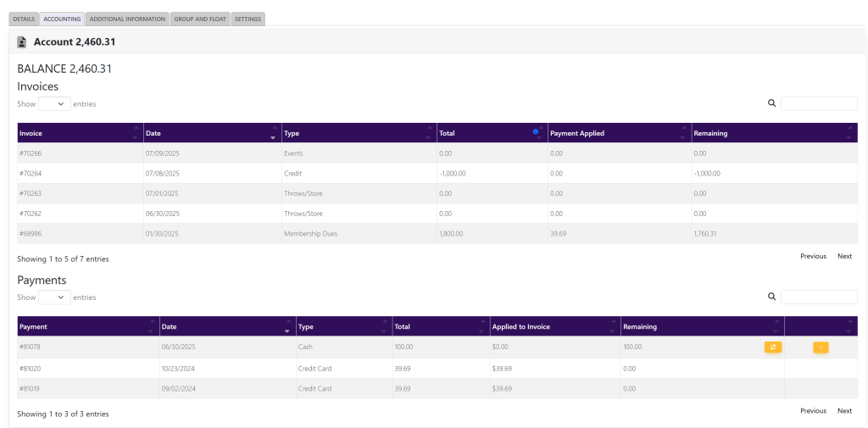Open the Payments show entries dropdown
The width and height of the screenshot is (868, 428).
coord(54,297)
